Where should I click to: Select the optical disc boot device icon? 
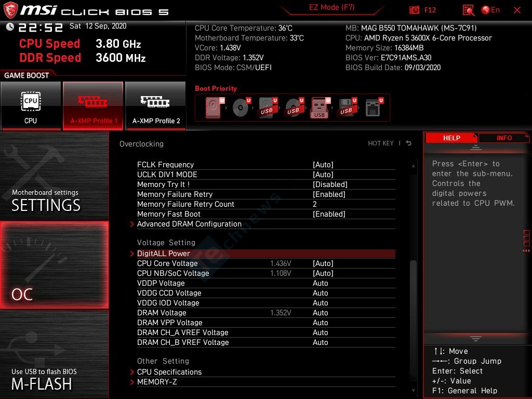241,107
